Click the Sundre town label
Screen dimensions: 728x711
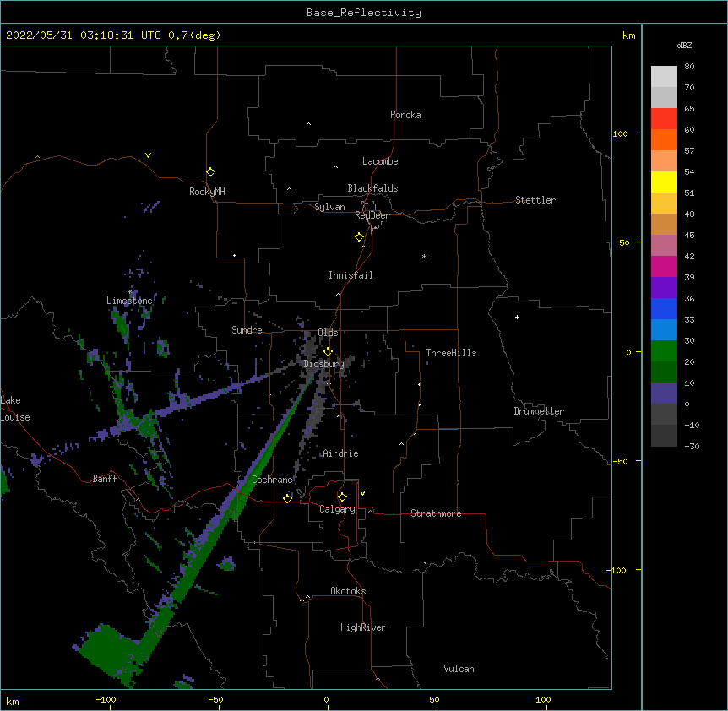click(x=247, y=330)
